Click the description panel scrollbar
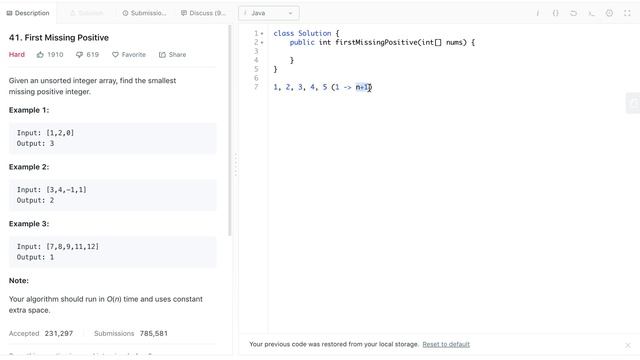Image resolution: width=640 pixels, height=360 pixels. pyautogui.click(x=230, y=131)
